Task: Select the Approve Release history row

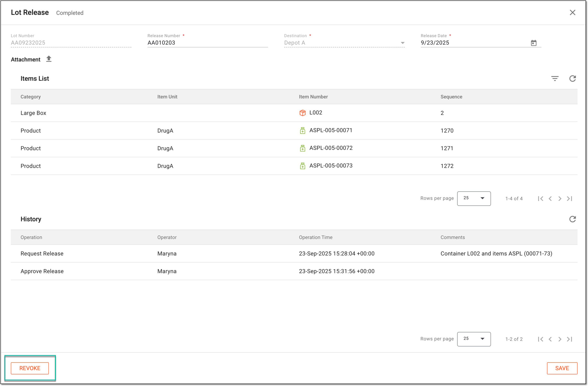Action: pos(294,271)
